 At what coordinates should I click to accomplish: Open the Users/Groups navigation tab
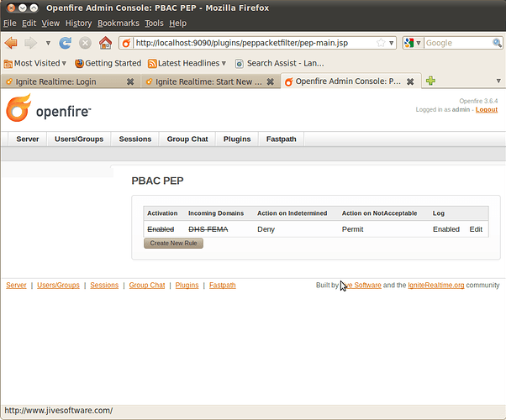pyautogui.click(x=79, y=139)
